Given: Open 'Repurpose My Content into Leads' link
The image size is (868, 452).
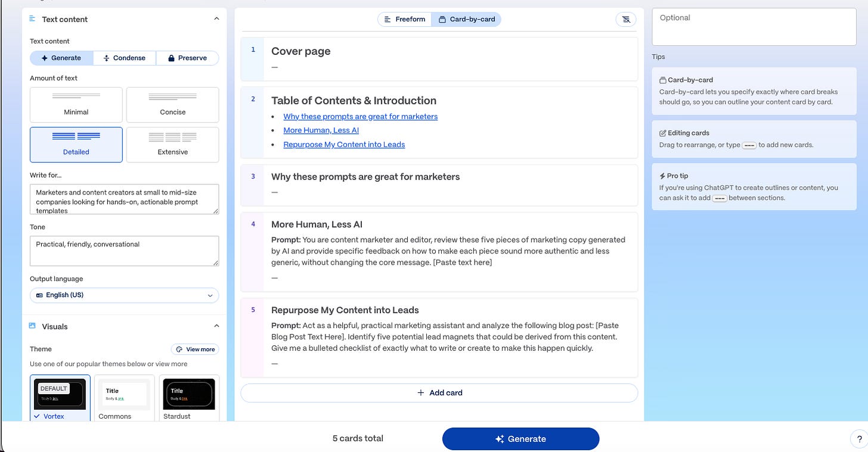Looking at the screenshot, I should (x=344, y=144).
